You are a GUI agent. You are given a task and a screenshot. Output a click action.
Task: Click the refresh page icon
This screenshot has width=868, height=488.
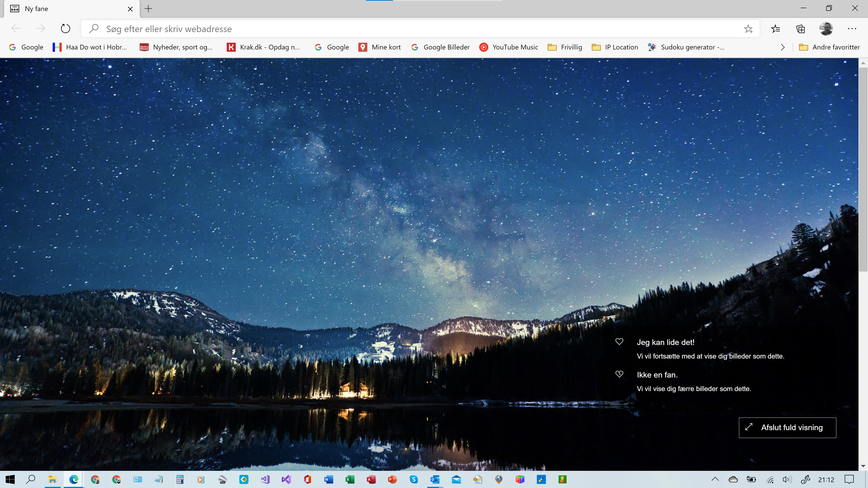65,29
